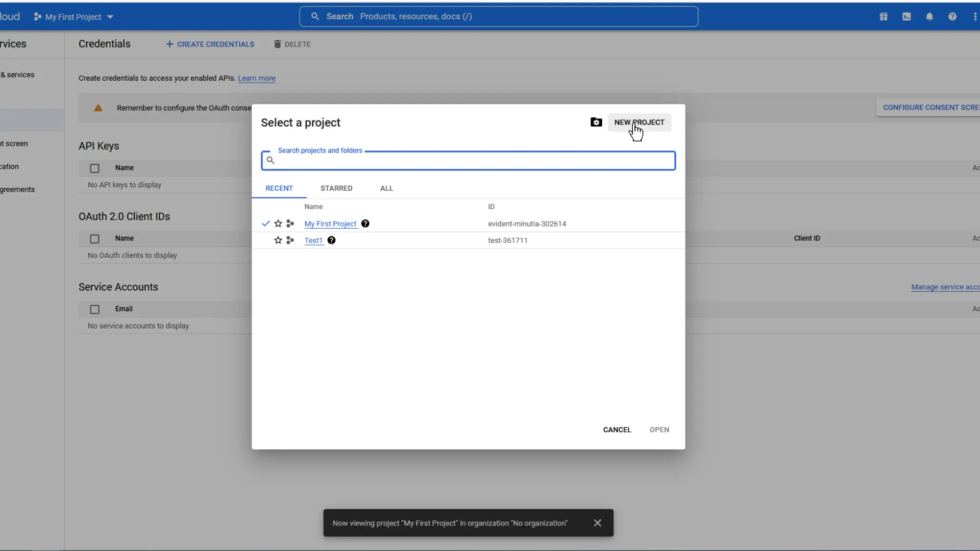Click help icon next to My First Project
The image size is (980, 551).
coord(365,223)
